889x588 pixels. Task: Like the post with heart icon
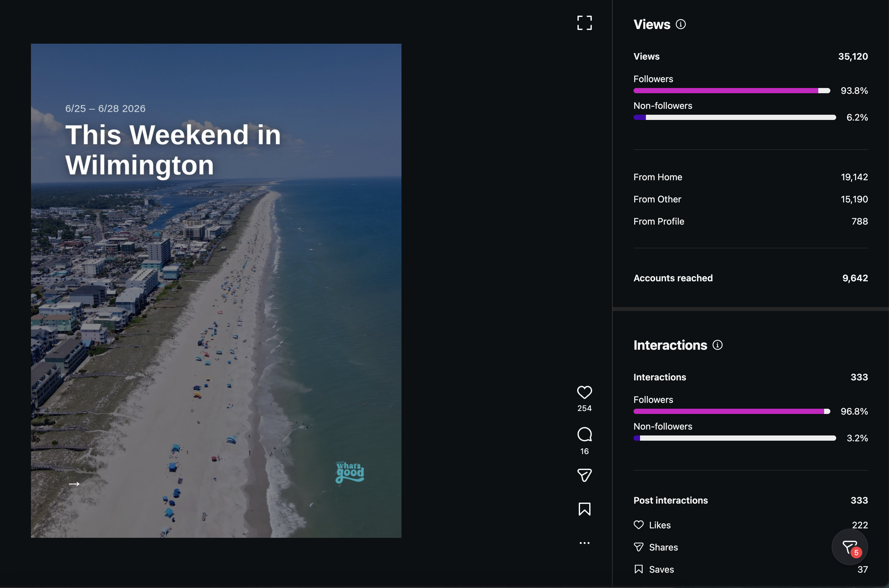click(x=584, y=392)
